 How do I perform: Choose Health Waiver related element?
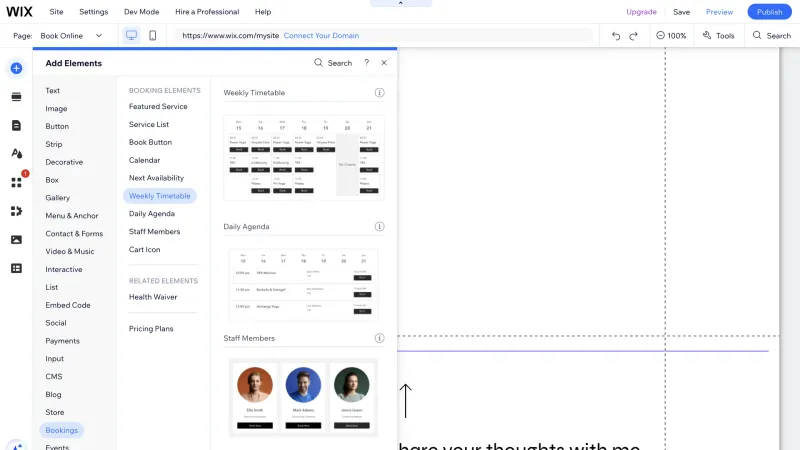pos(153,296)
